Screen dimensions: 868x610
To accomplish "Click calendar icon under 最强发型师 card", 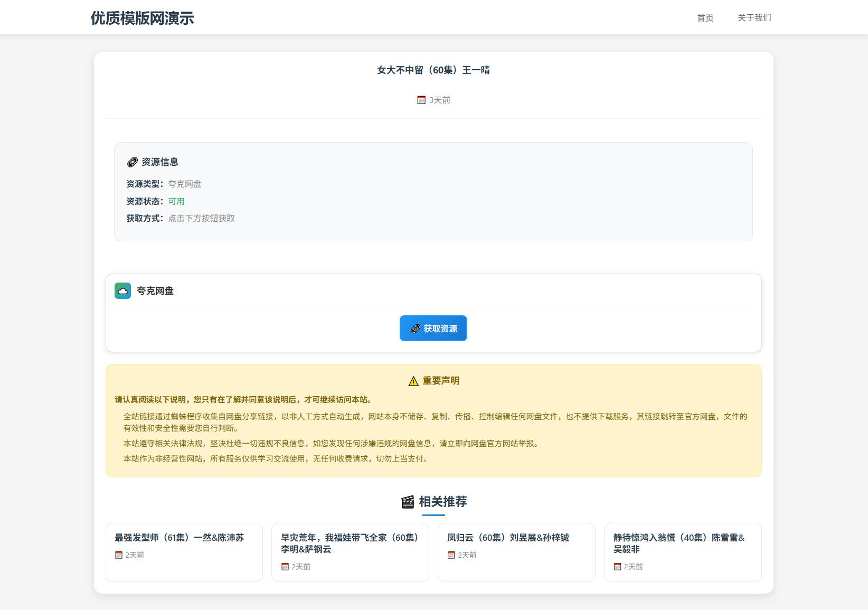I will [x=119, y=555].
